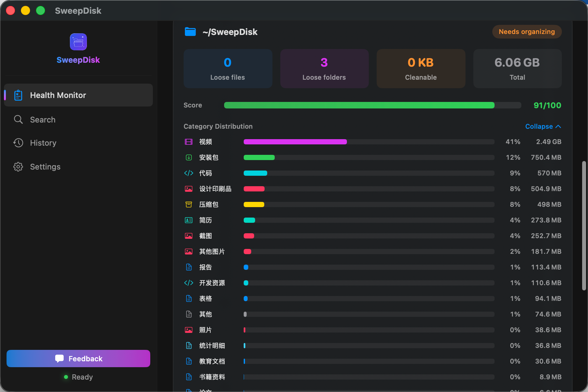588x392 pixels.
Task: Click the ~/SweepDisk path title
Action: pyautogui.click(x=230, y=32)
